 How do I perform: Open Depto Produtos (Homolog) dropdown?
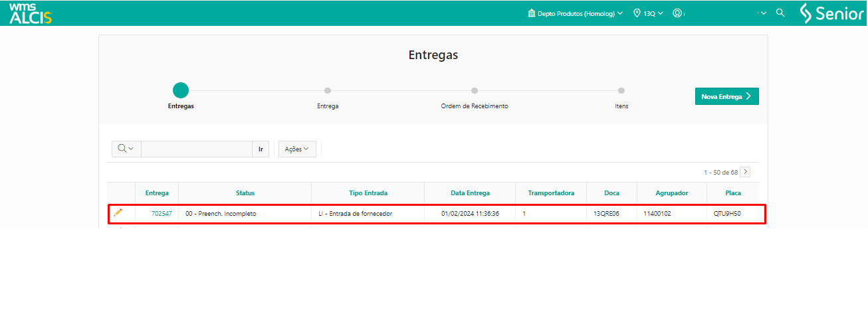click(576, 13)
